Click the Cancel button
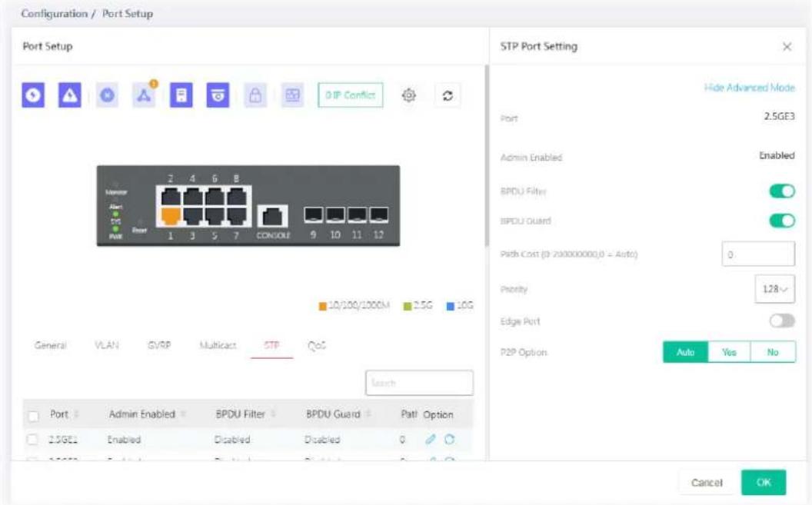 coord(707,482)
